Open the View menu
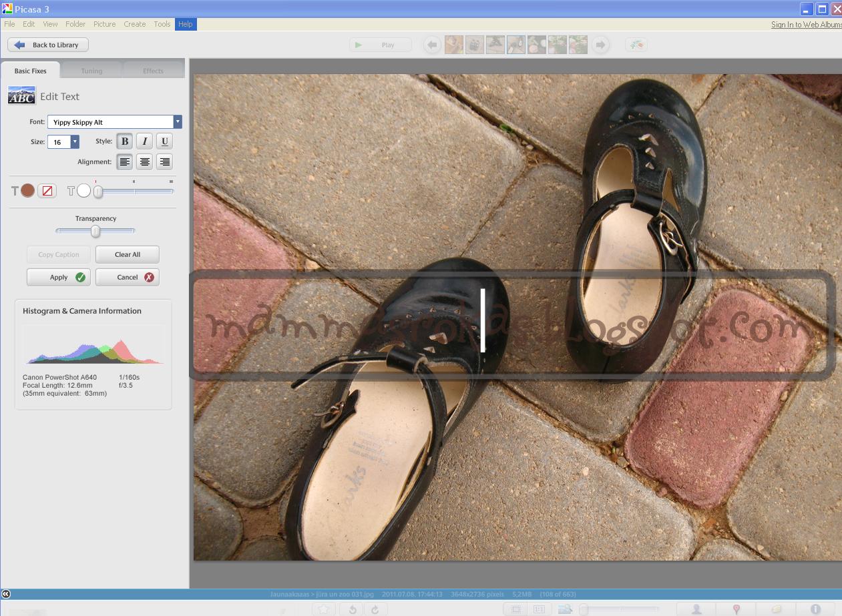 [50, 24]
